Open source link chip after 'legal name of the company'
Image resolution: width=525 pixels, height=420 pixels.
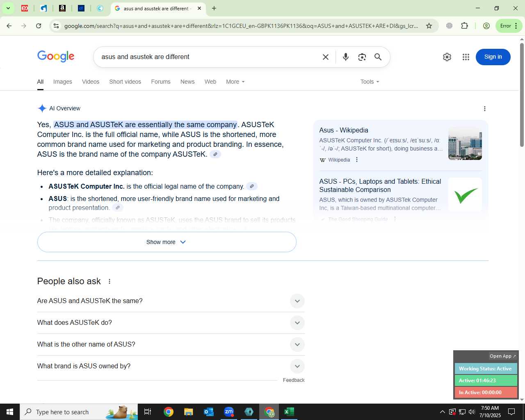tap(252, 186)
